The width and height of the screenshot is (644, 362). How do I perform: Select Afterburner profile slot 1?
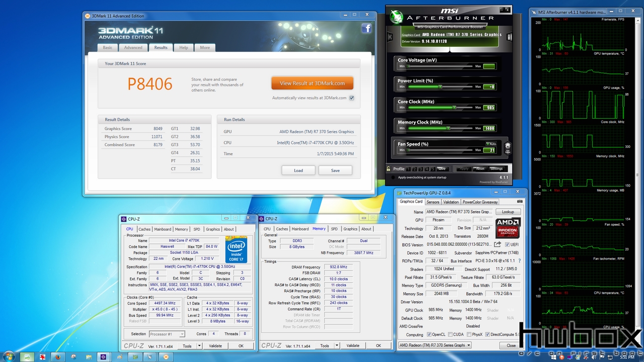(409, 169)
